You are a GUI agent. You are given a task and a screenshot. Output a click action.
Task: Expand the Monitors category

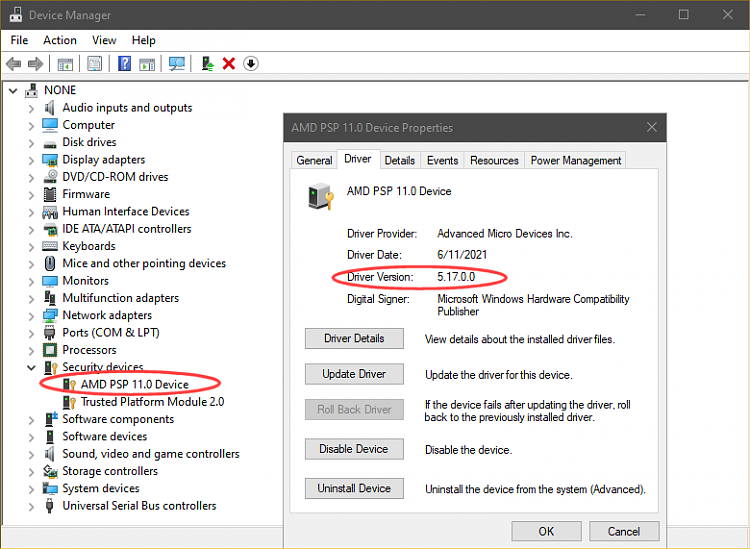coord(32,281)
